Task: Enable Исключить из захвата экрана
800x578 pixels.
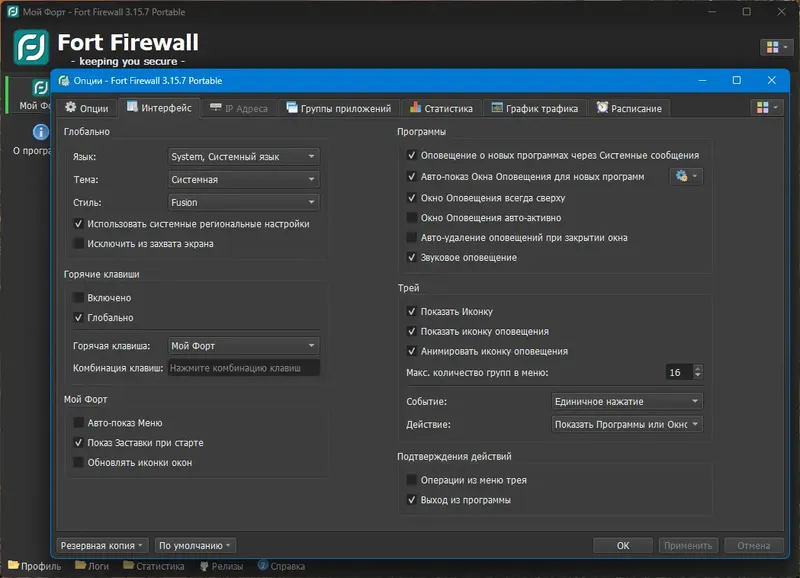Action: point(76,243)
